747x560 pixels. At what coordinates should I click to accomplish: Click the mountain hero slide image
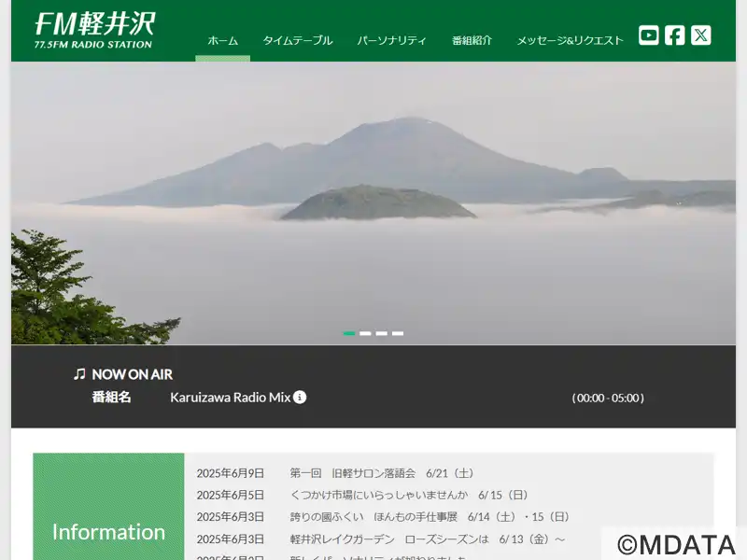pyautogui.click(x=373, y=203)
